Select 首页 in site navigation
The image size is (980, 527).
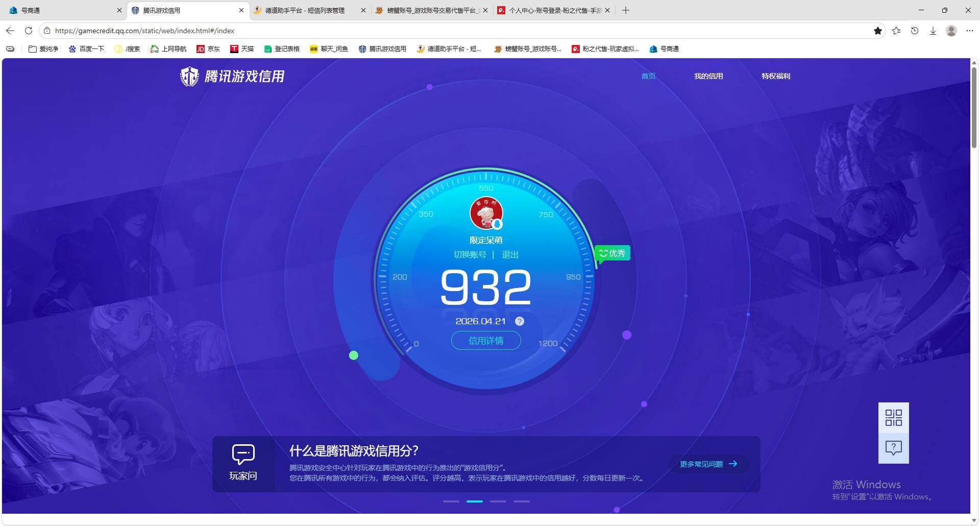pyautogui.click(x=648, y=76)
